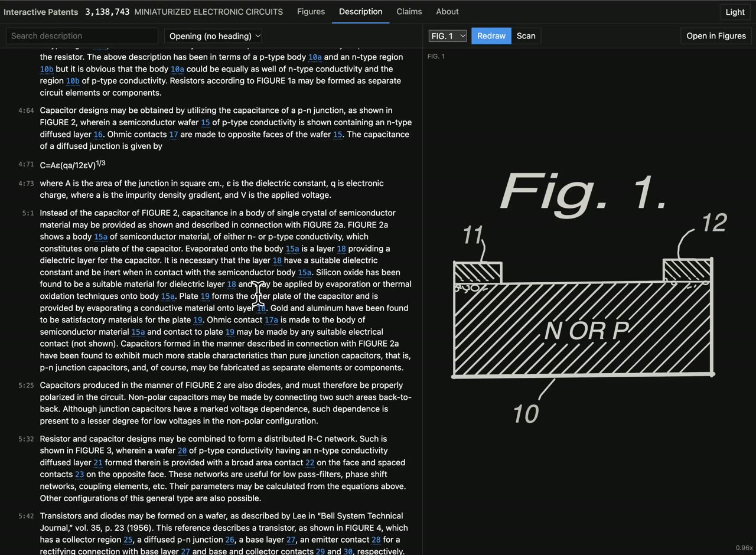Click reference numeral 20 after 'a wafer'
756x555 pixels.
[182, 451]
